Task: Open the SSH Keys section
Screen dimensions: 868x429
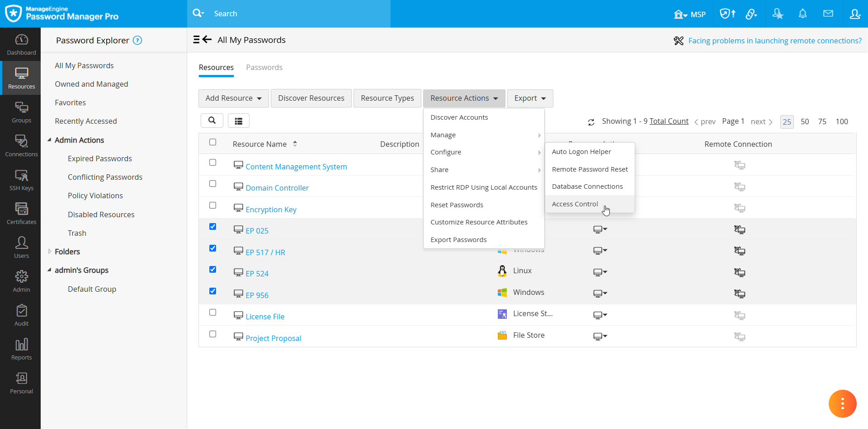Action: point(21,179)
